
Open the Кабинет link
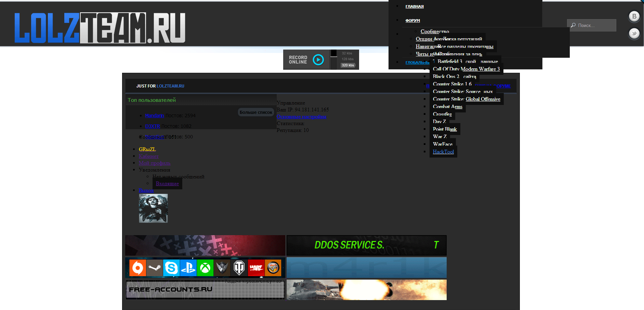(149, 156)
